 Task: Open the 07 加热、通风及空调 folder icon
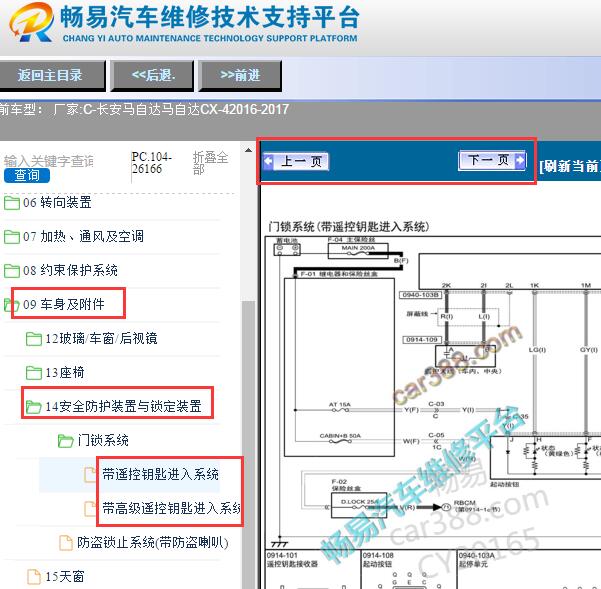[11, 236]
